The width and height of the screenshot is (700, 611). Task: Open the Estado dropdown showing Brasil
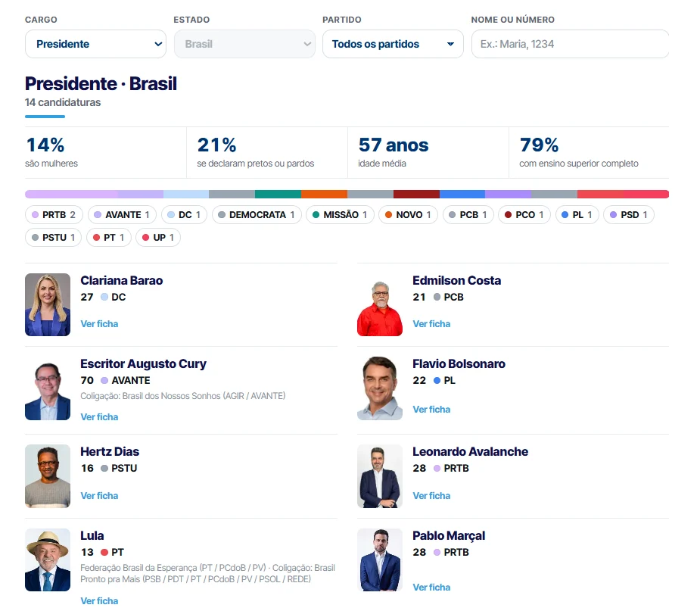coord(244,44)
